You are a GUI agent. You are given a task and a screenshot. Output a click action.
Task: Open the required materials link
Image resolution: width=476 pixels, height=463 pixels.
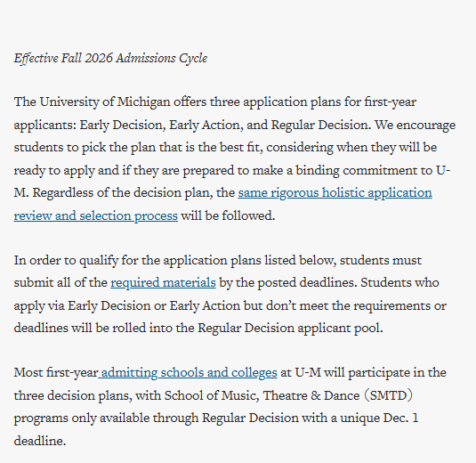tap(163, 283)
